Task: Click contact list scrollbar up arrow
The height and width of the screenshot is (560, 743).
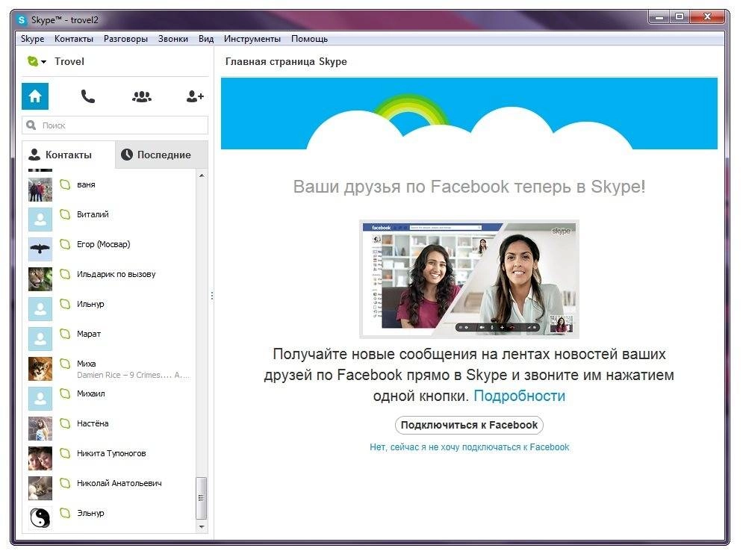Action: (202, 175)
